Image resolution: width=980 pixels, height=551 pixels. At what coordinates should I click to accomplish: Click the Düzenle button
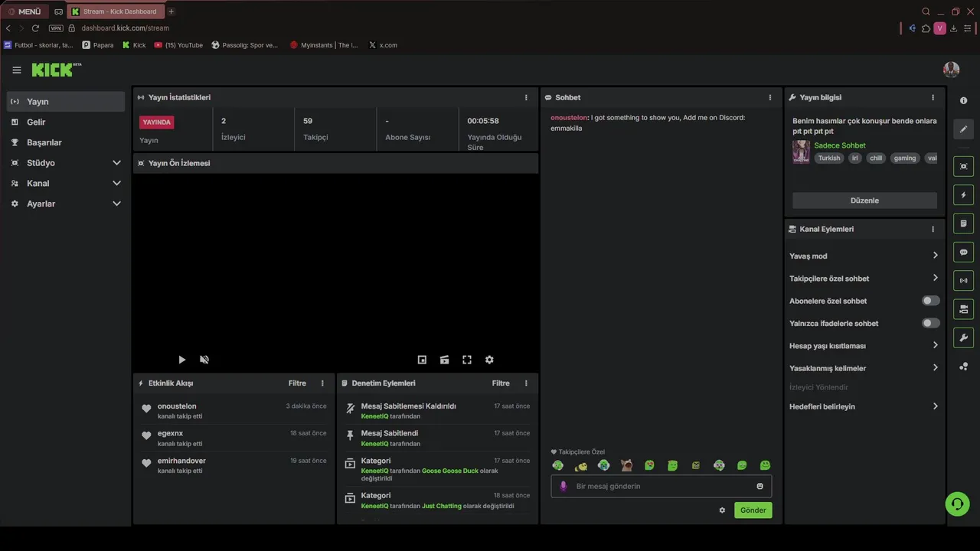pyautogui.click(x=864, y=201)
